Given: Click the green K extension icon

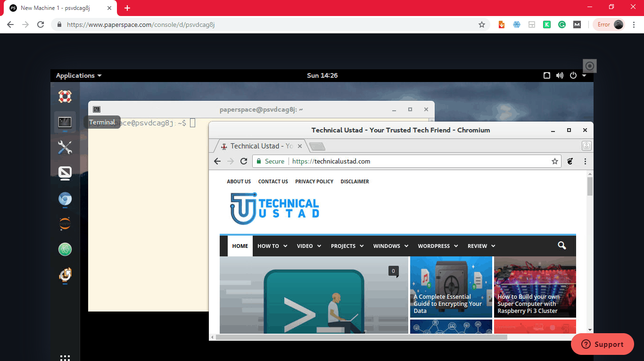Looking at the screenshot, I should pyautogui.click(x=547, y=25).
